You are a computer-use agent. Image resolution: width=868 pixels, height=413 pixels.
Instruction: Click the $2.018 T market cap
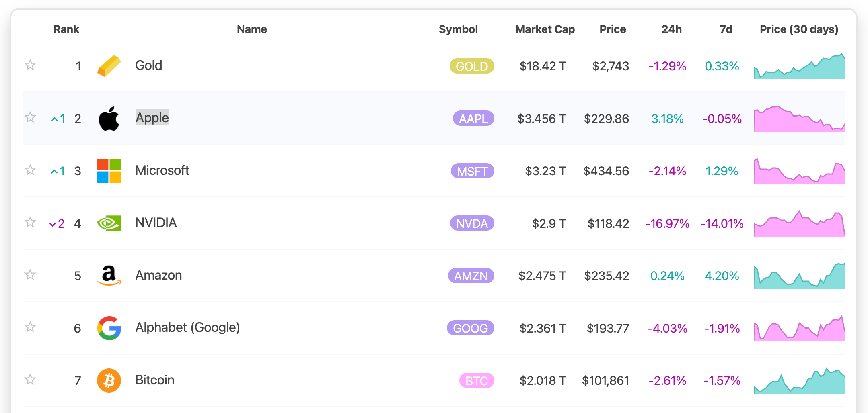tap(543, 380)
